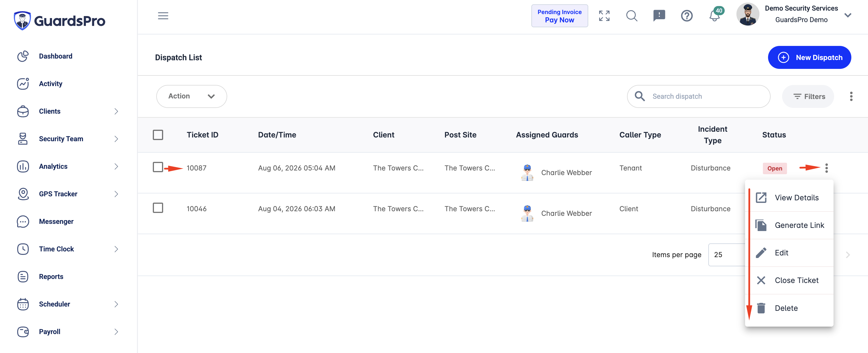Open the feedback message icon

(x=659, y=16)
